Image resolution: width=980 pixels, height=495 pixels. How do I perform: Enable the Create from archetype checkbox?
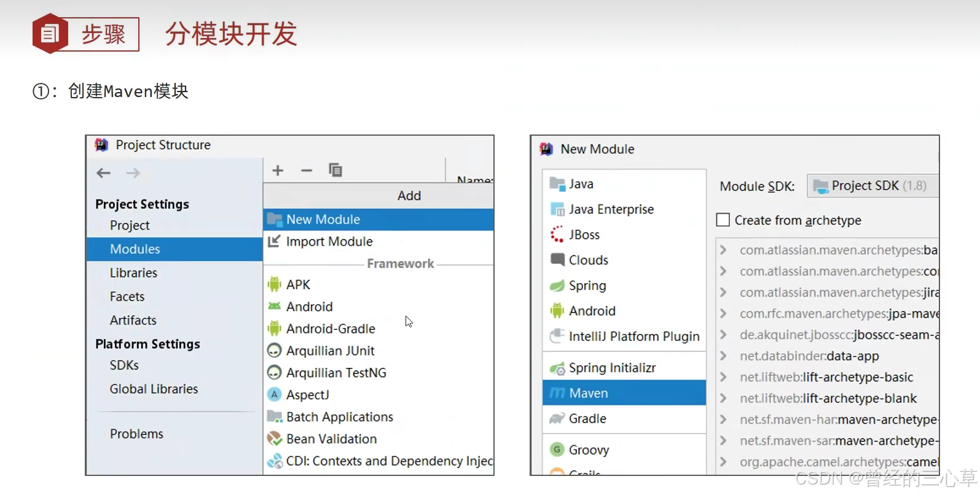[x=723, y=220]
